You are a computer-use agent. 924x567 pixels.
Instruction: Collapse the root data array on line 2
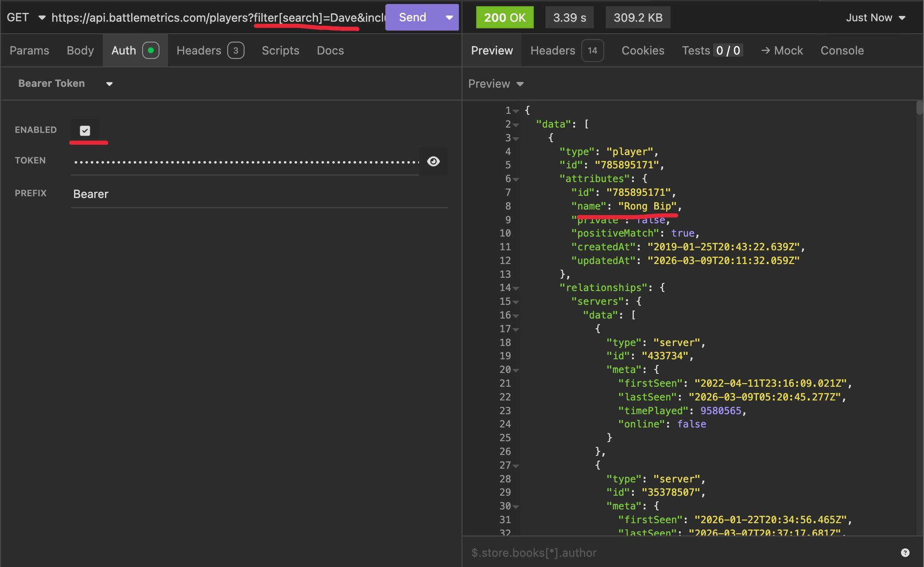pyautogui.click(x=516, y=125)
